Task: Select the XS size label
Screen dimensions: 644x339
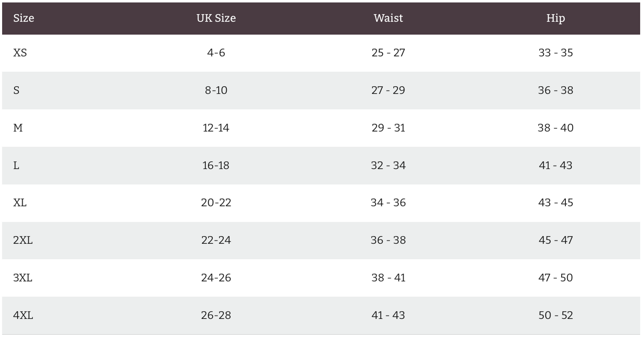Action: (20, 53)
